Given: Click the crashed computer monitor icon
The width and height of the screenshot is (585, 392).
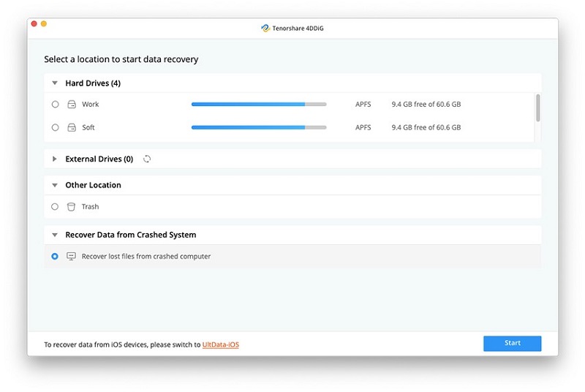Looking at the screenshot, I should (72, 257).
